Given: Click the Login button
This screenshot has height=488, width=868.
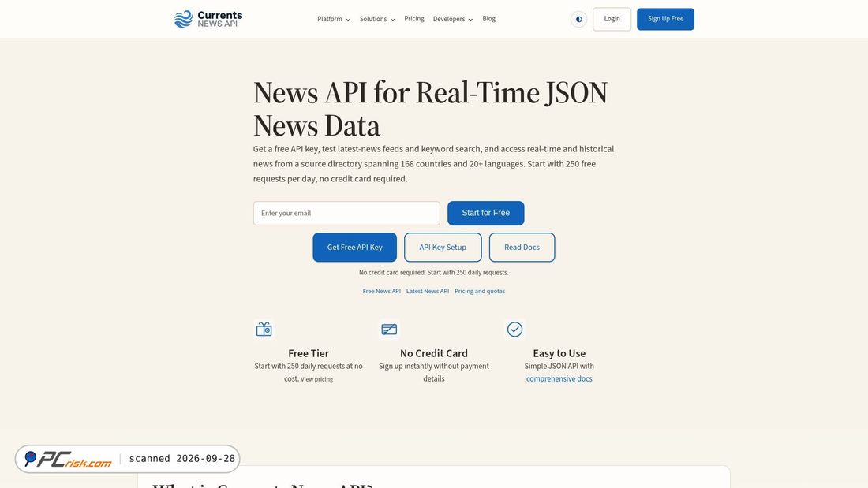Looking at the screenshot, I should click(612, 20).
